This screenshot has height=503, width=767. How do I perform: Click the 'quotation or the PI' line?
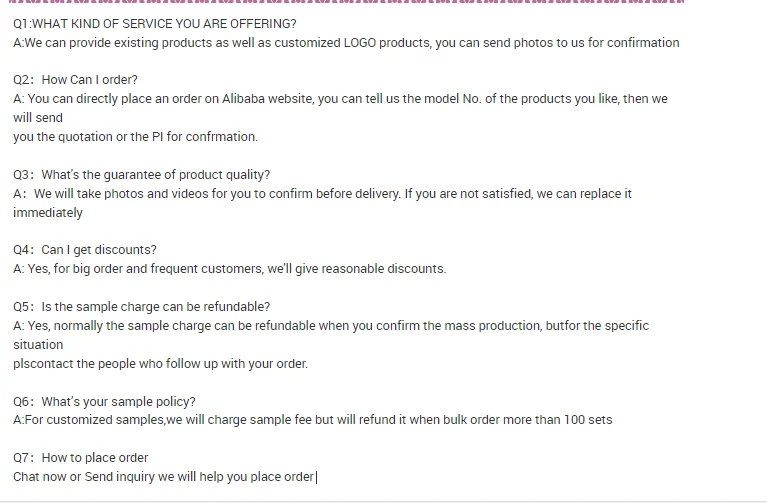pyautogui.click(x=135, y=137)
